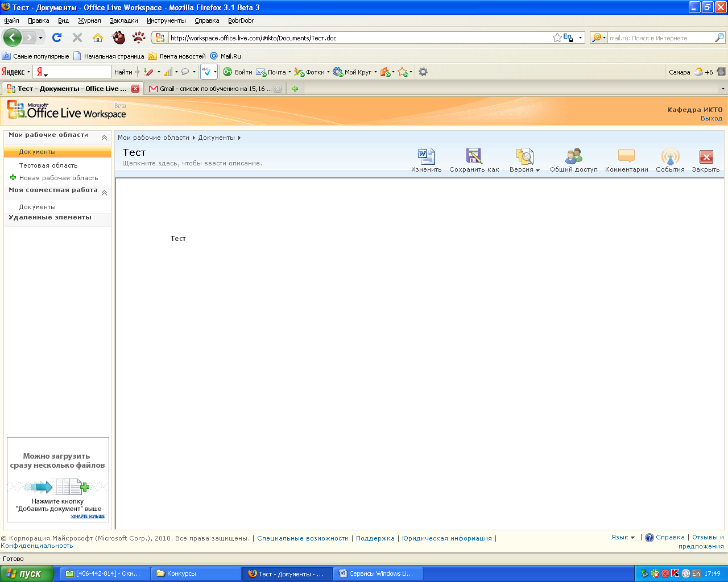Click the browser Forward arrow

click(x=29, y=38)
